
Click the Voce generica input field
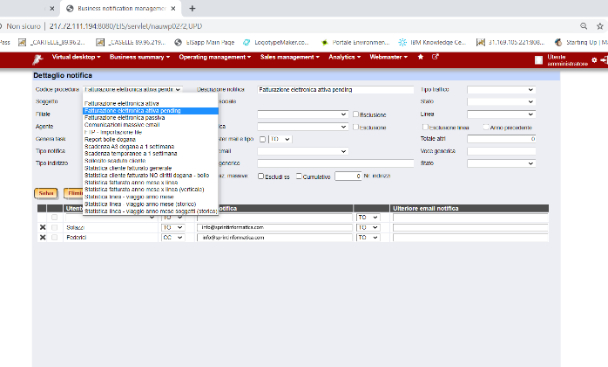pos(501,151)
